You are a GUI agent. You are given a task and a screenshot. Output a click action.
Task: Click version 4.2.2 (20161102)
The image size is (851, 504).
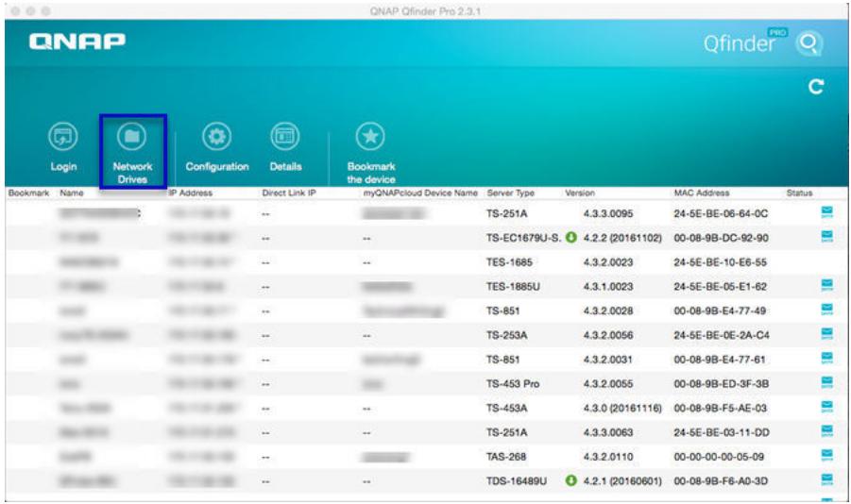(x=622, y=238)
